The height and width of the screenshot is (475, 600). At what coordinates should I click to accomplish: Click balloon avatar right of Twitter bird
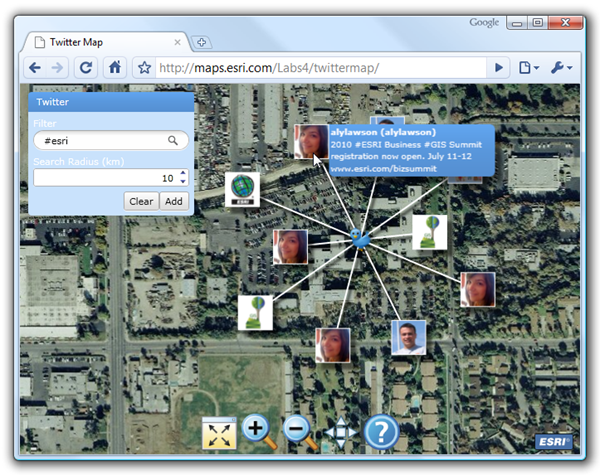[430, 232]
